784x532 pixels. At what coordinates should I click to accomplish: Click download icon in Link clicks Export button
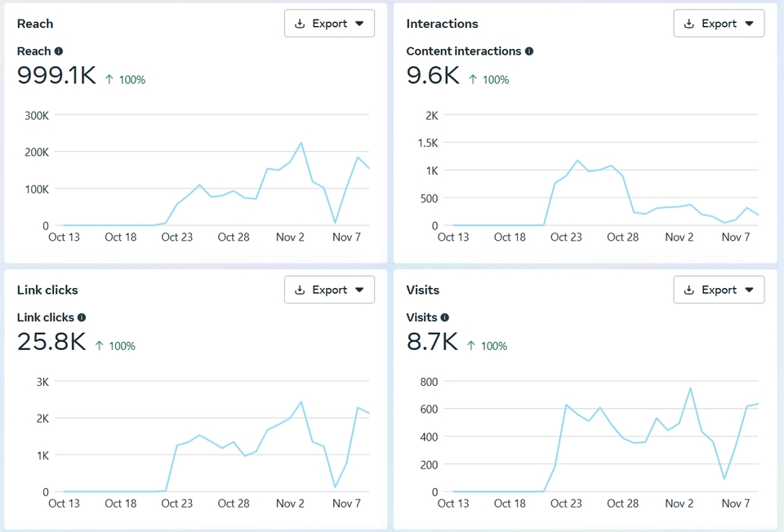click(x=300, y=290)
